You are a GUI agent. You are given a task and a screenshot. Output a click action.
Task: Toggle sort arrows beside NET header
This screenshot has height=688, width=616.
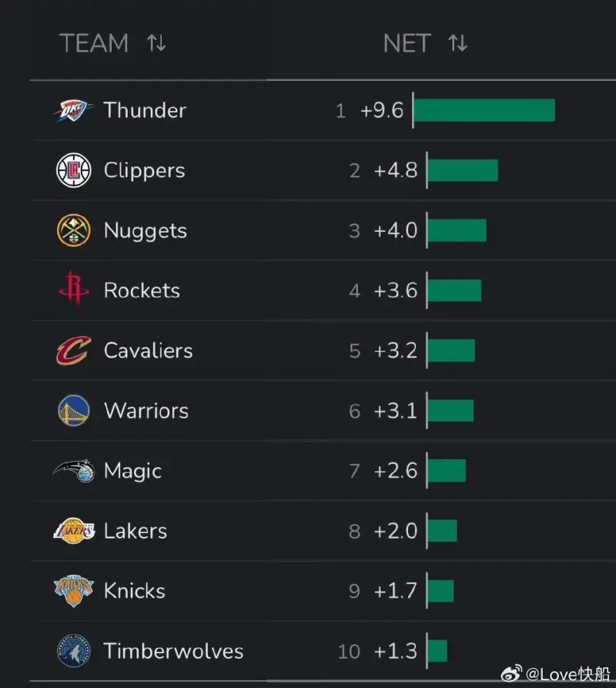pos(458,43)
